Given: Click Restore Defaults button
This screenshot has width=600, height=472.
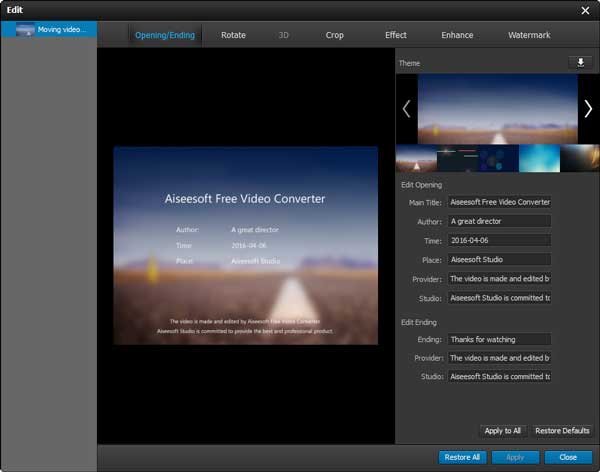Looking at the screenshot, I should pos(562,431).
